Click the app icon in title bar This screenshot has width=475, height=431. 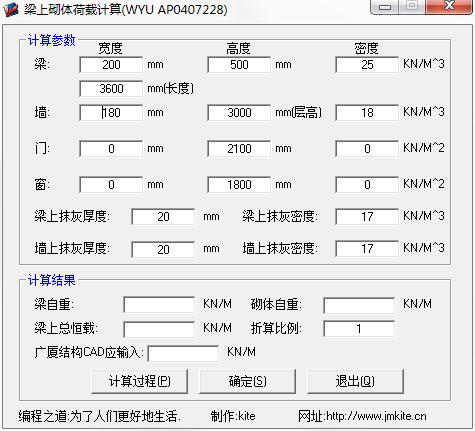point(11,9)
